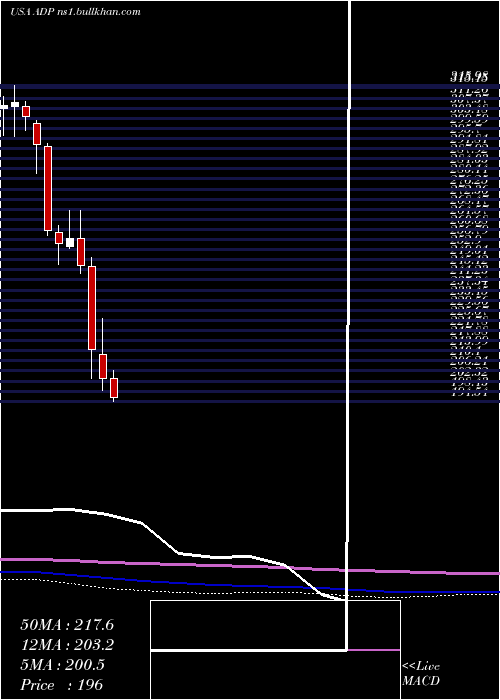
Task: Click the 50MA : 217.6 value
Action: [67, 625]
